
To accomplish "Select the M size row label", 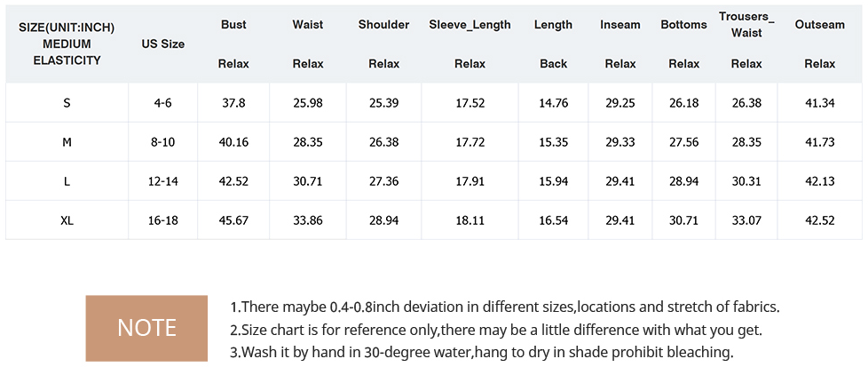I will (x=67, y=142).
